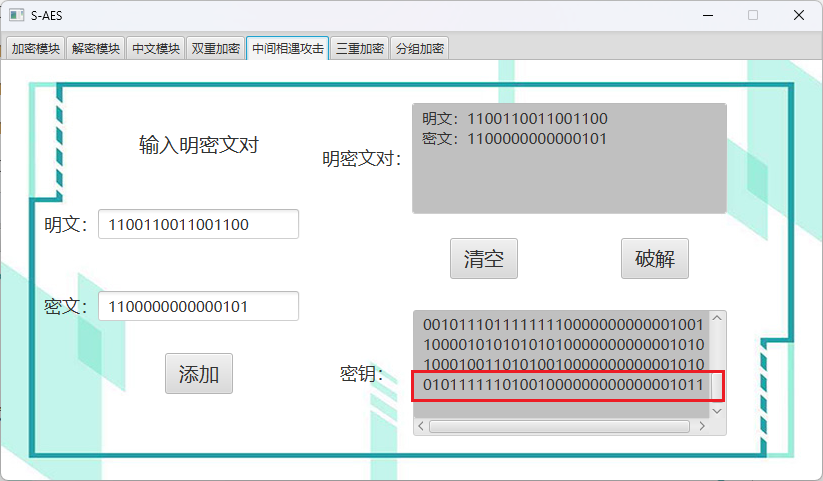The height and width of the screenshot is (481, 823).
Task: Select the 双重加密 tab
Action: (x=216, y=49)
